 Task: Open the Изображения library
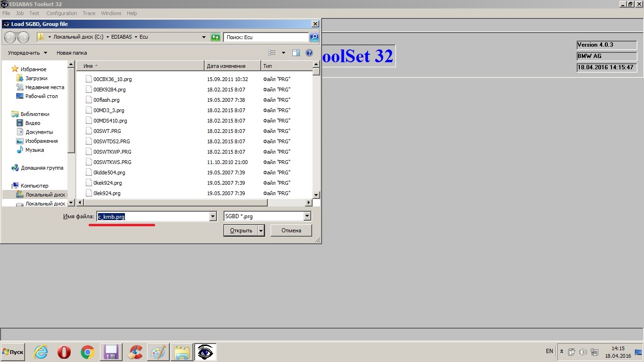click(x=37, y=141)
